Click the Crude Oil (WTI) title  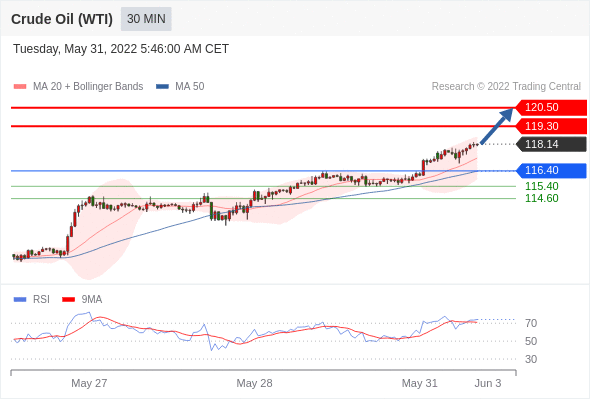(x=62, y=19)
